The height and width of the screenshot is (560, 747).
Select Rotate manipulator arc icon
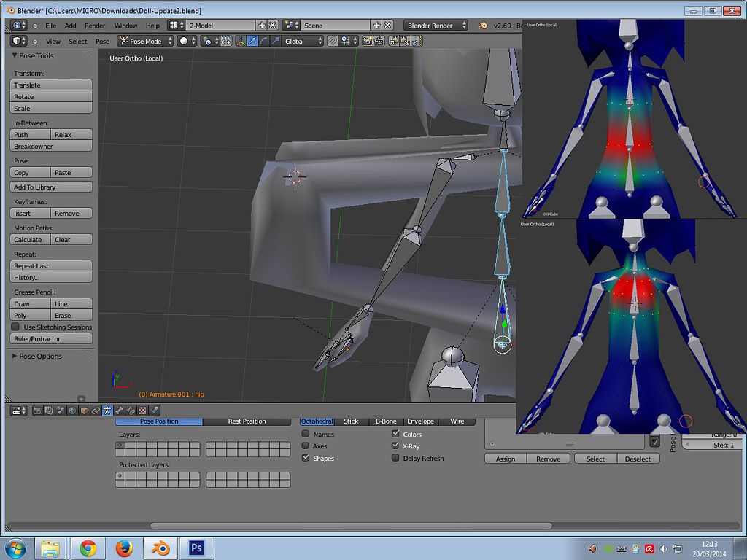[x=264, y=41]
